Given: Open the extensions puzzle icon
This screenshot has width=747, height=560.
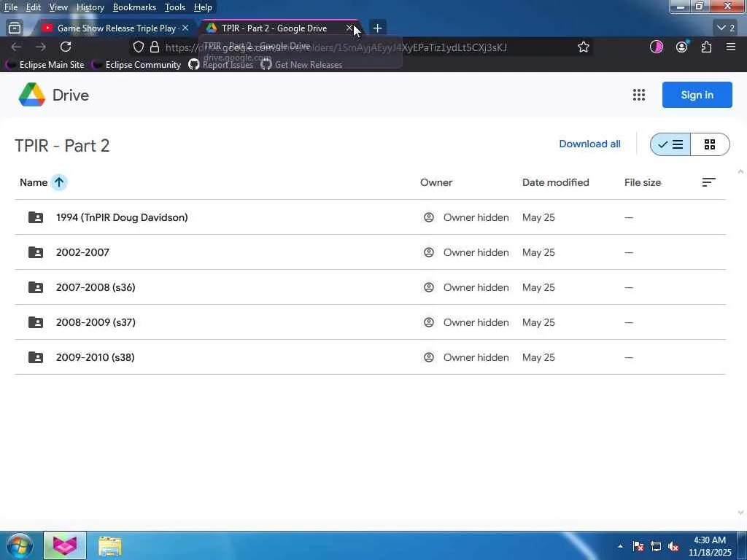Looking at the screenshot, I should click(x=706, y=47).
